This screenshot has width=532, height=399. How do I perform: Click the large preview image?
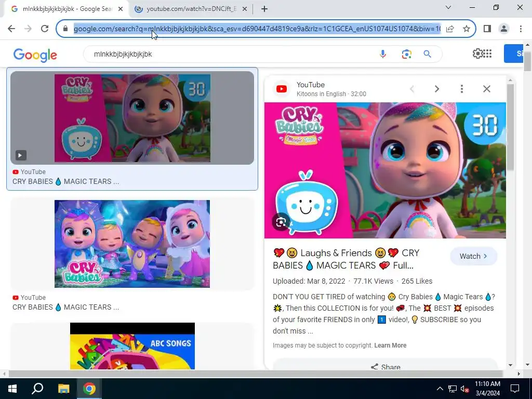coord(385,170)
